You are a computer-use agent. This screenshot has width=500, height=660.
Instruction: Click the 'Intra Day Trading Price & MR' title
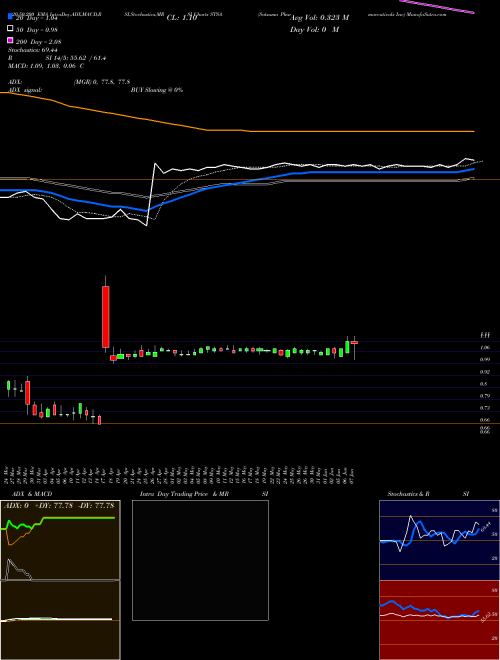[x=184, y=494]
